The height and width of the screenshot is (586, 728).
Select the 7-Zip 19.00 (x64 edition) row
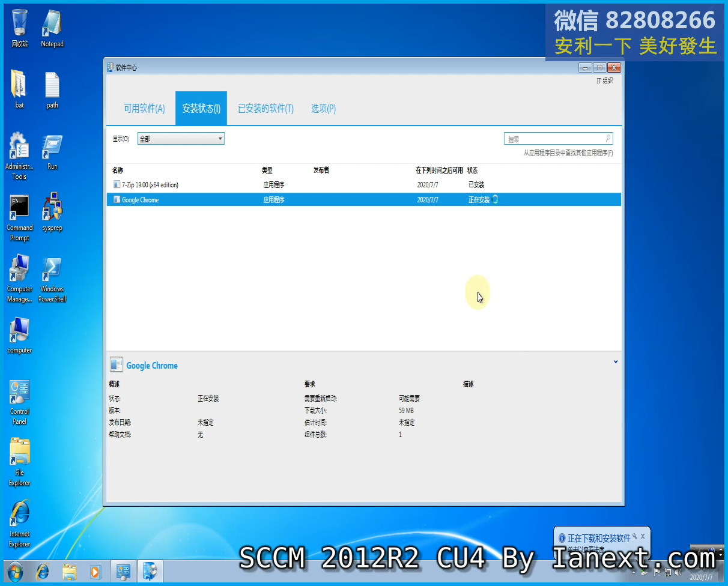tap(364, 185)
